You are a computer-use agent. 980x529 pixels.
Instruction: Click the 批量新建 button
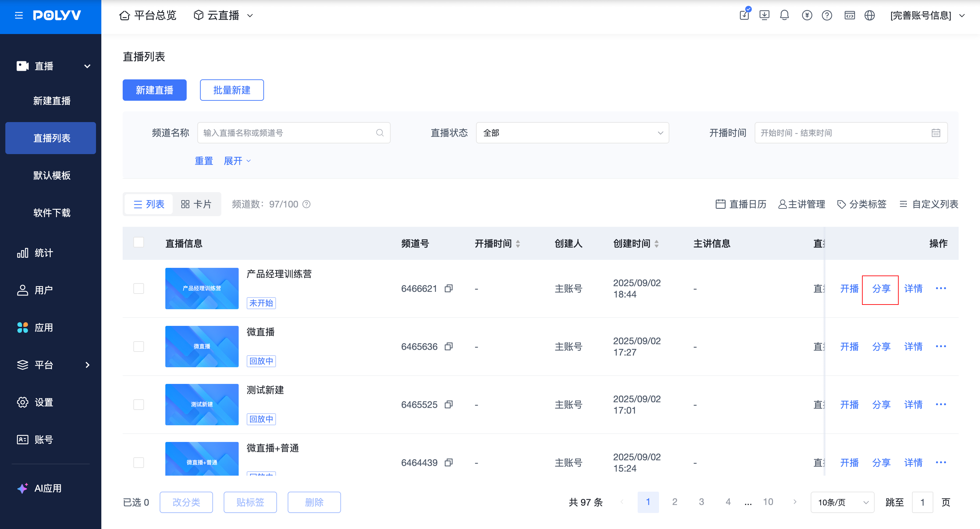232,90
